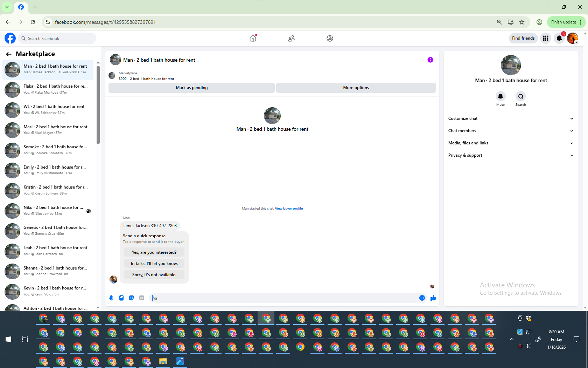Expand the Privacy & support section
This screenshot has height=368, width=588.
point(511,155)
